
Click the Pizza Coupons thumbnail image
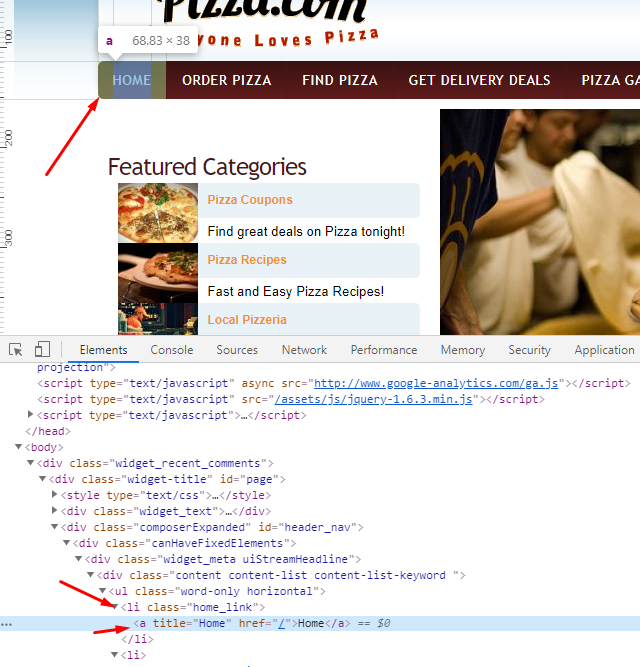(x=158, y=213)
